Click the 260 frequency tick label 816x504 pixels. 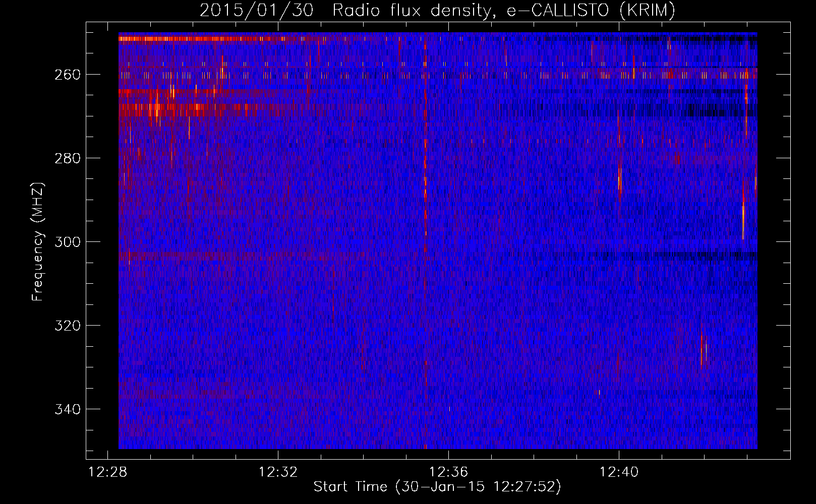coord(67,75)
